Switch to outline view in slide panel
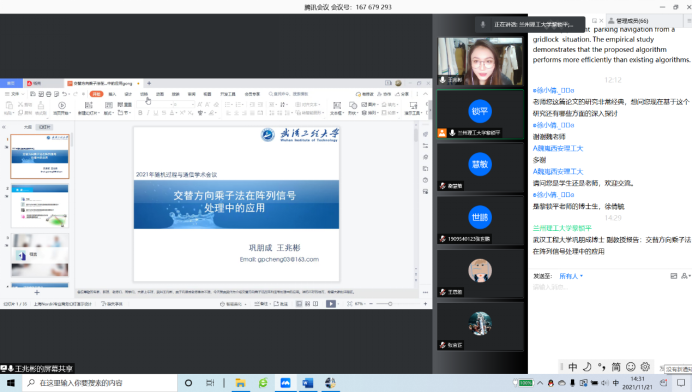 point(27,127)
